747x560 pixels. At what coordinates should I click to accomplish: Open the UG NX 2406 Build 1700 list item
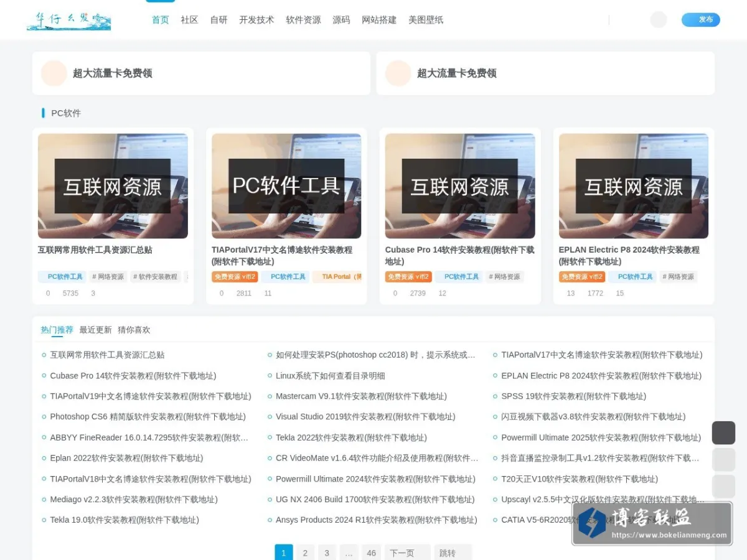click(375, 500)
